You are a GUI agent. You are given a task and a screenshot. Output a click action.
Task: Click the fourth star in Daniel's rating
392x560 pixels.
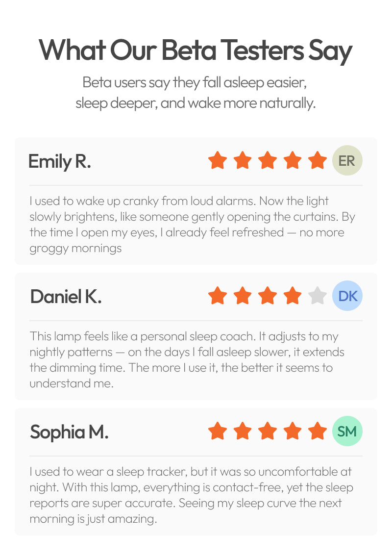coord(293,296)
